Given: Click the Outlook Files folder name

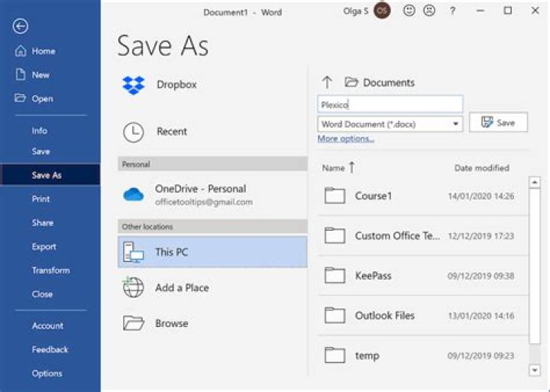Looking at the screenshot, I should pos(384,316).
